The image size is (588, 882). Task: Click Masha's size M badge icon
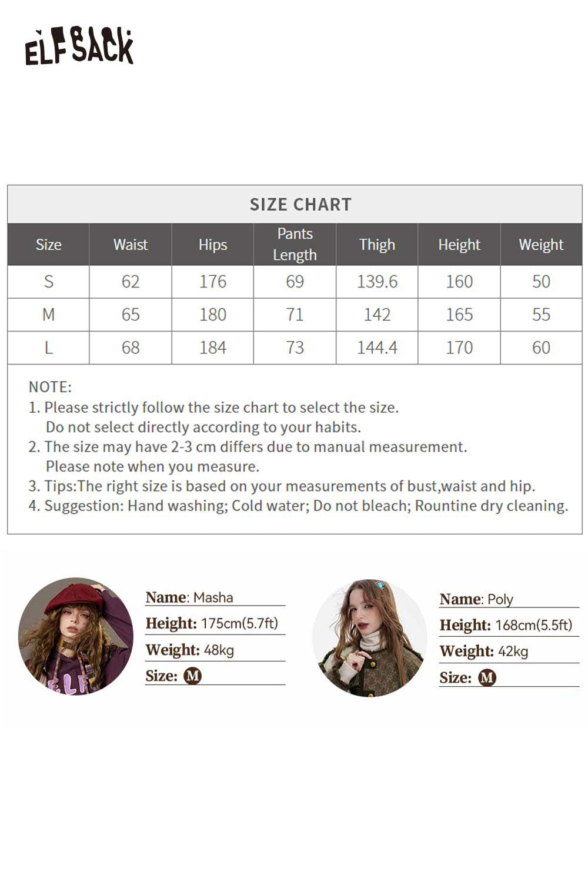[192, 676]
